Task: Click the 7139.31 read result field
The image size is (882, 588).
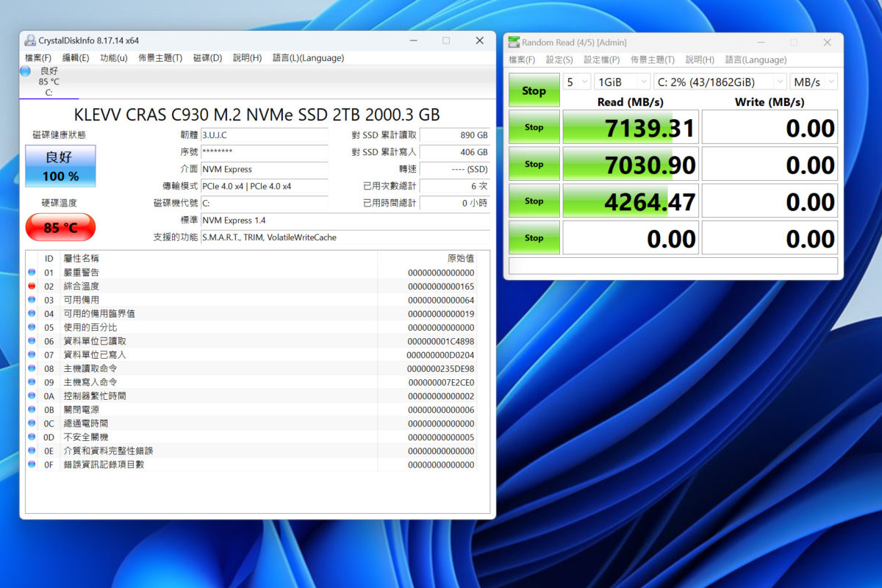Action: click(x=631, y=126)
